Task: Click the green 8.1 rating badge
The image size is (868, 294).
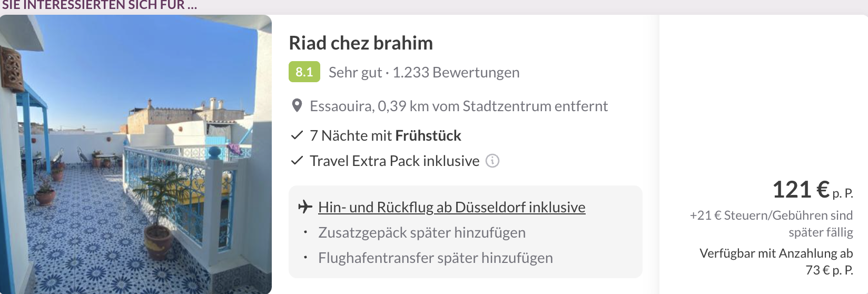Action: pyautogui.click(x=304, y=72)
